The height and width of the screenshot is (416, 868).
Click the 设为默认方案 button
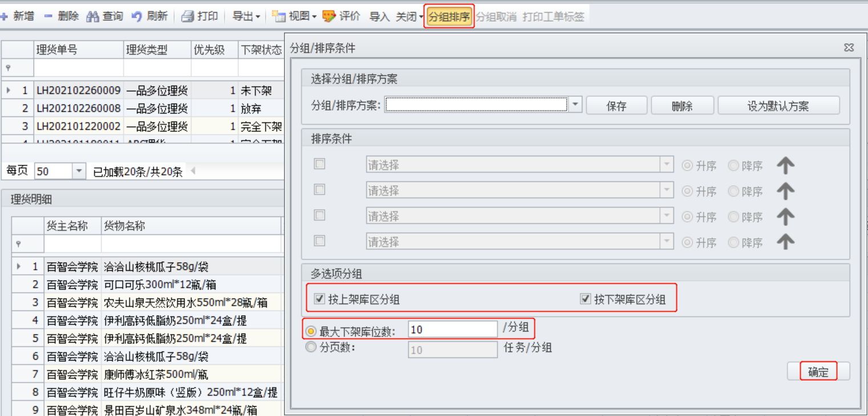tap(778, 106)
